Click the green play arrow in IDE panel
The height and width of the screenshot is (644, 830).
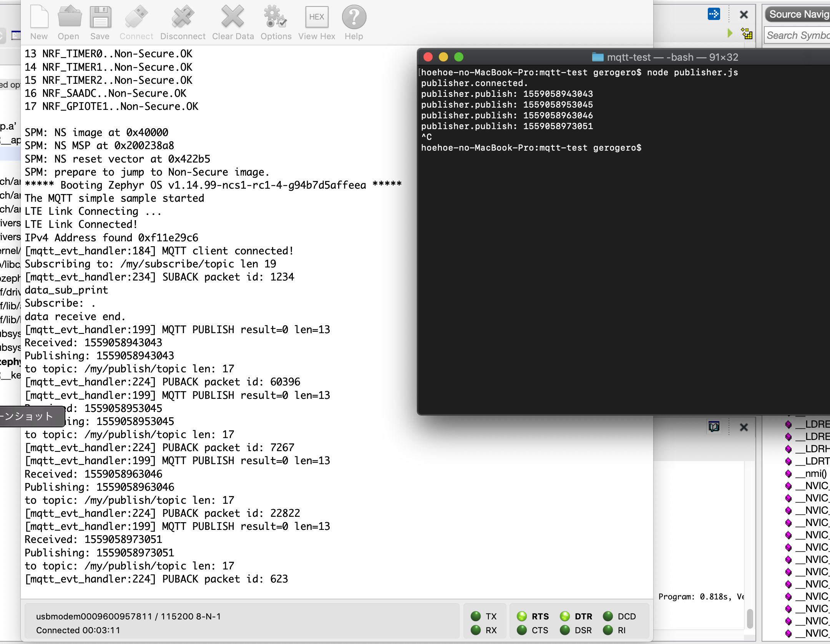[x=730, y=33]
